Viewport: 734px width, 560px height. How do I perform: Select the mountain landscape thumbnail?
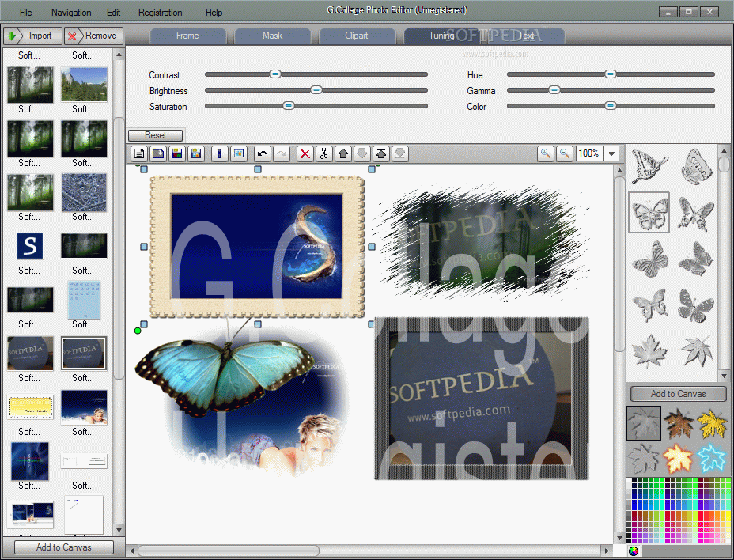(85, 85)
